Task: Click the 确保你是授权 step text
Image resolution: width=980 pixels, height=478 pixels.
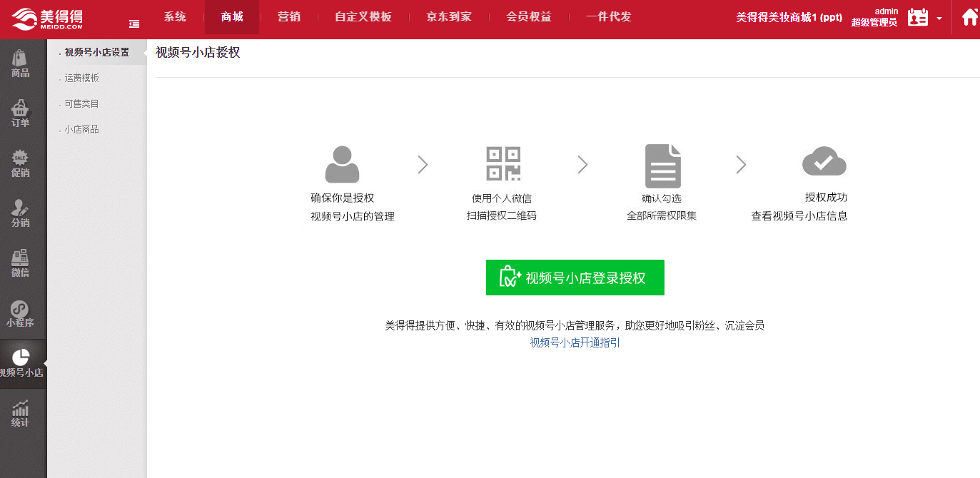Action: point(343,198)
